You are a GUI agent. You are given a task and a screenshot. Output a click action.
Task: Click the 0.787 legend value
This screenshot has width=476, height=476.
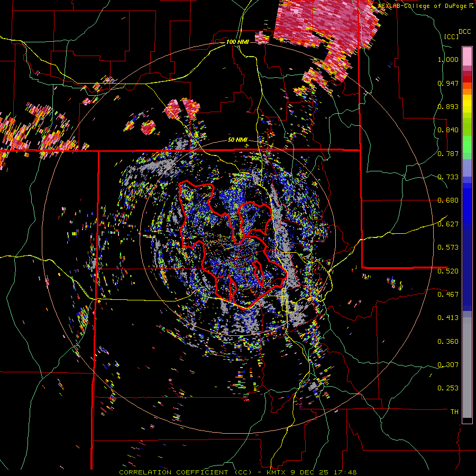click(x=448, y=153)
